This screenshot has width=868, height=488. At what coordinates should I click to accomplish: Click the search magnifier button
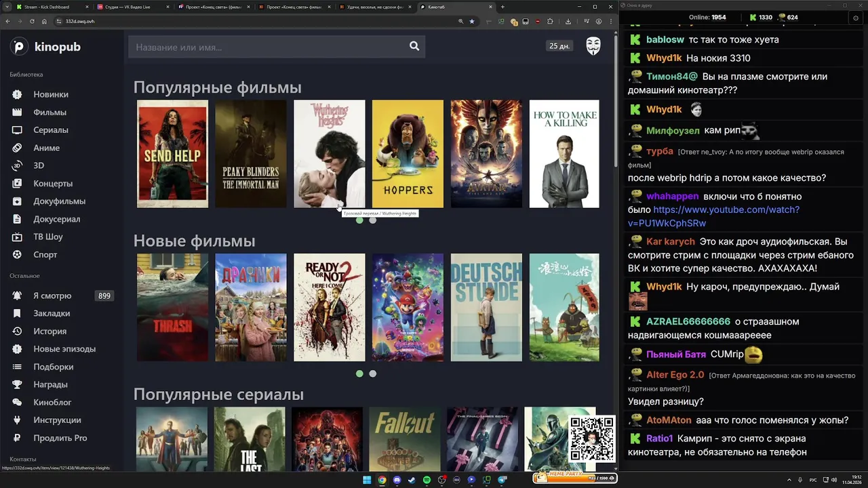tap(414, 46)
